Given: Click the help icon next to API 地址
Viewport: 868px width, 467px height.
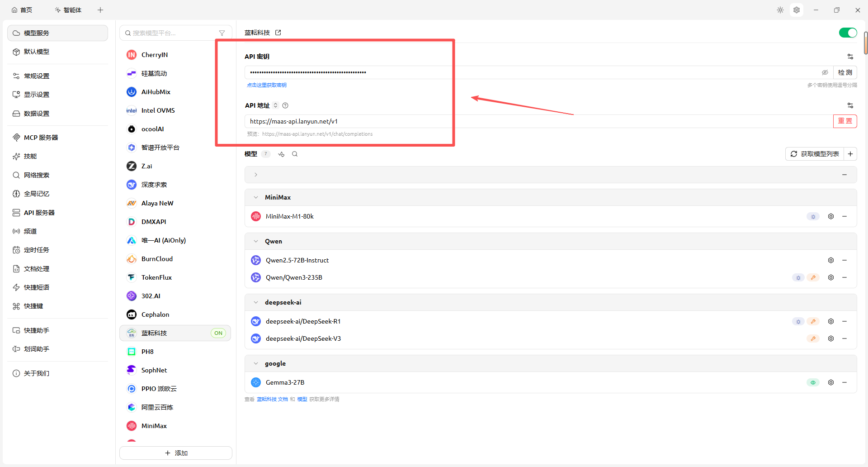Looking at the screenshot, I should (x=285, y=105).
